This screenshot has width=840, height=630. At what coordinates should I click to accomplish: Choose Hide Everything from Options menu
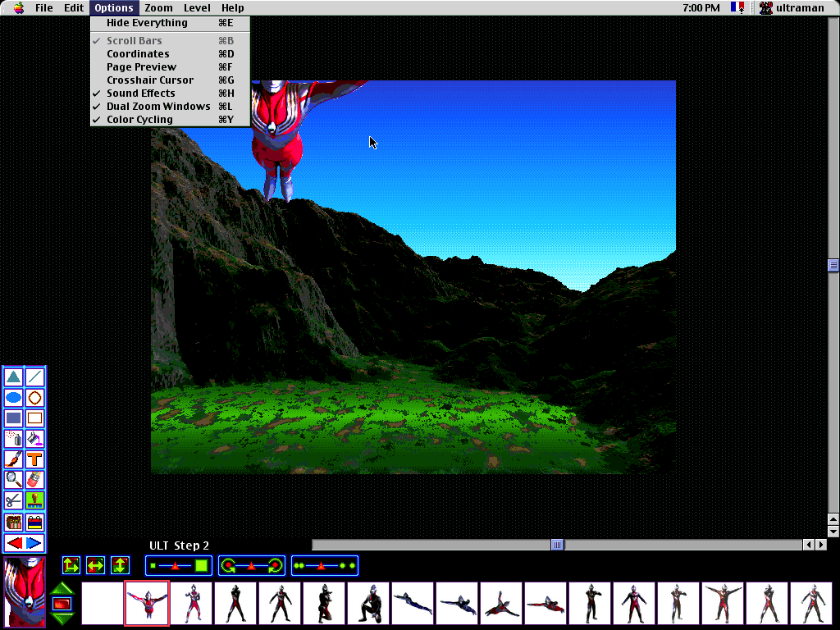click(170, 23)
